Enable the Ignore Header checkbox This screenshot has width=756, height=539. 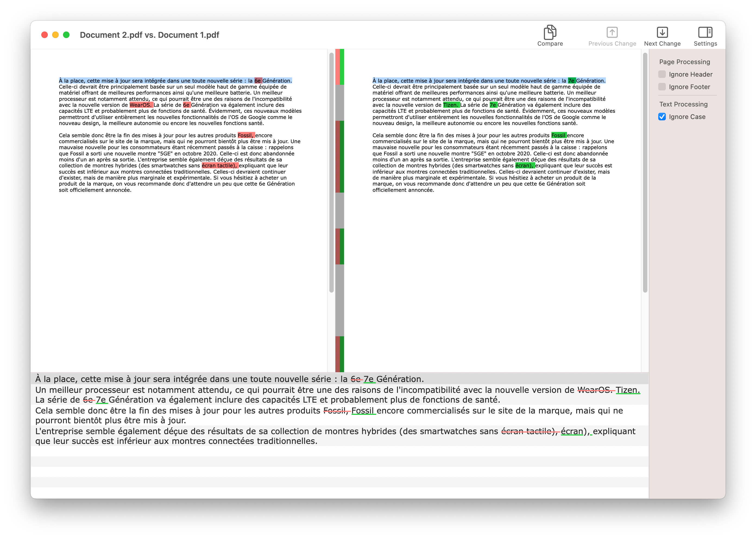point(662,75)
